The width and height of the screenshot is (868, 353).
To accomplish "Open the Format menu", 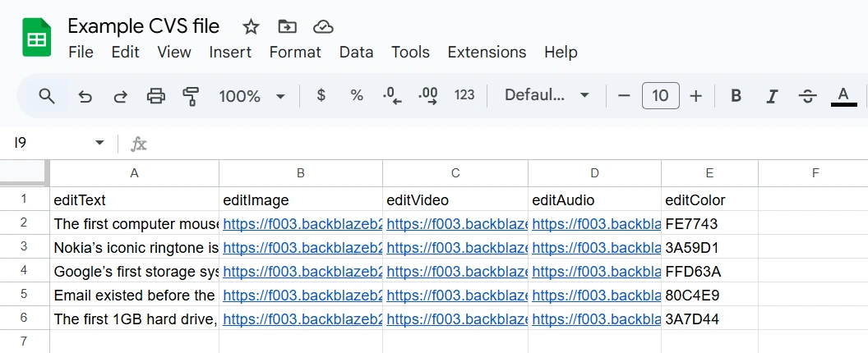I will click(x=295, y=52).
